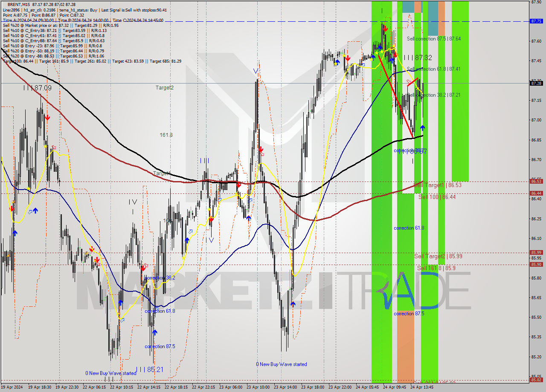
Task: Click the '22 Apr 22:15' time axis label
Action: 204,388
